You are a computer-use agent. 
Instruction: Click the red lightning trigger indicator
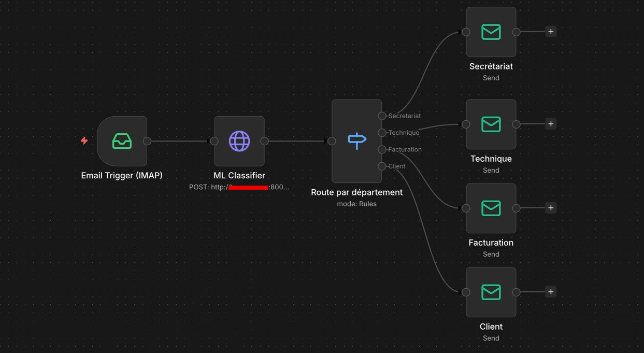[x=84, y=140]
